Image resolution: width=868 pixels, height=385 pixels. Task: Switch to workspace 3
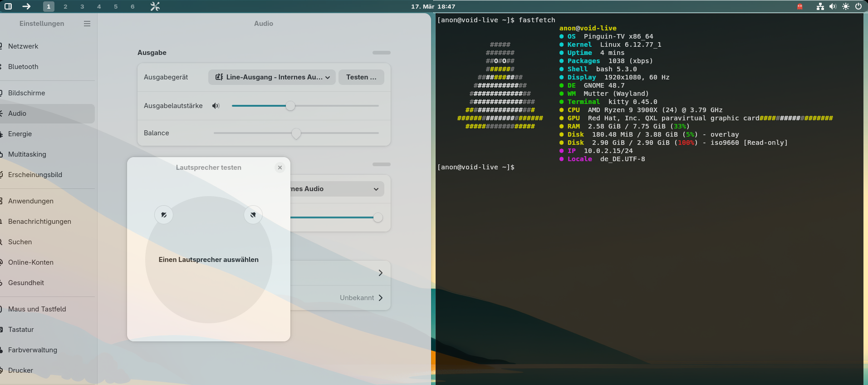pos(82,6)
